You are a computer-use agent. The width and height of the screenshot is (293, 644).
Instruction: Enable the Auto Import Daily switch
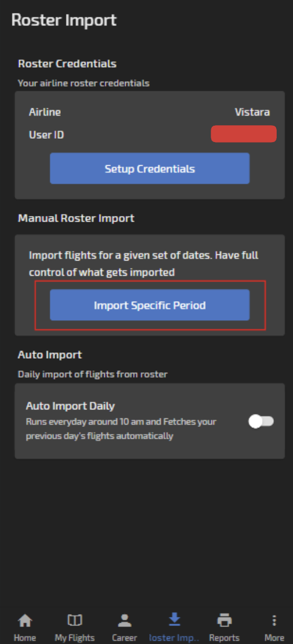[261, 421]
